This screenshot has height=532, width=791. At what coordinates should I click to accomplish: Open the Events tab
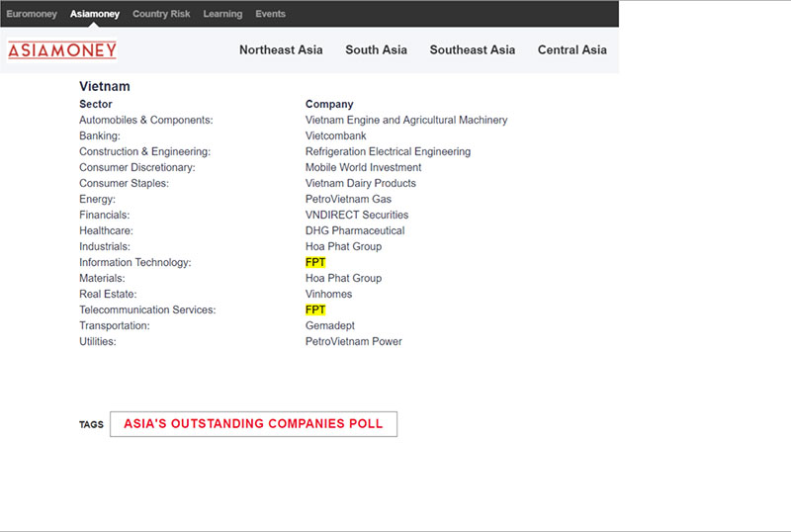click(270, 14)
